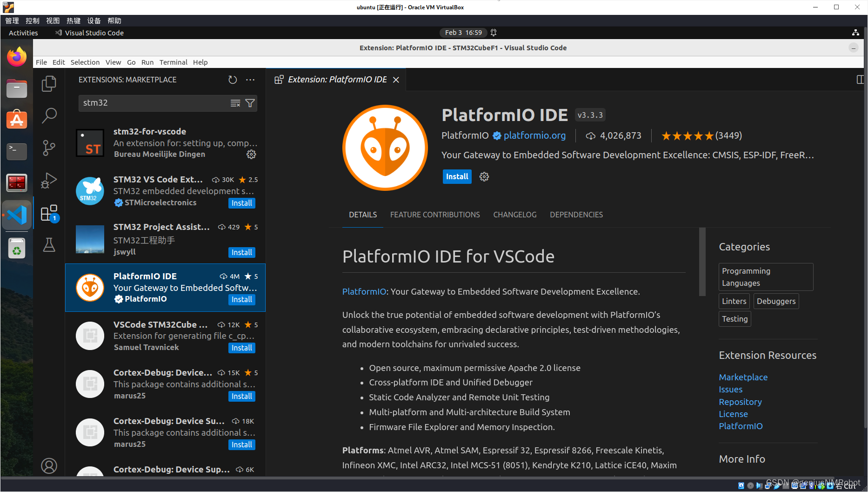Open the Repository link under Extension Resources
The image size is (868, 492).
tap(740, 402)
